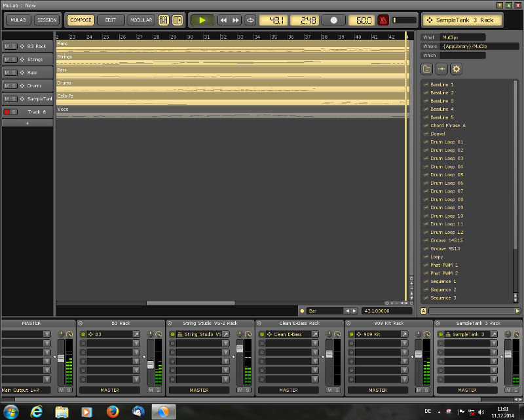Click the round record button
The image size is (524, 420).
point(333,20)
